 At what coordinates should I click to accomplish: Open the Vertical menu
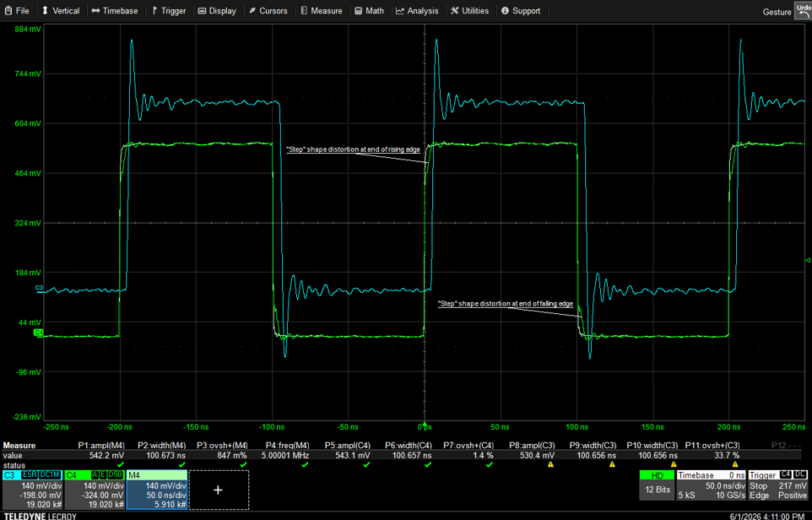(61, 10)
